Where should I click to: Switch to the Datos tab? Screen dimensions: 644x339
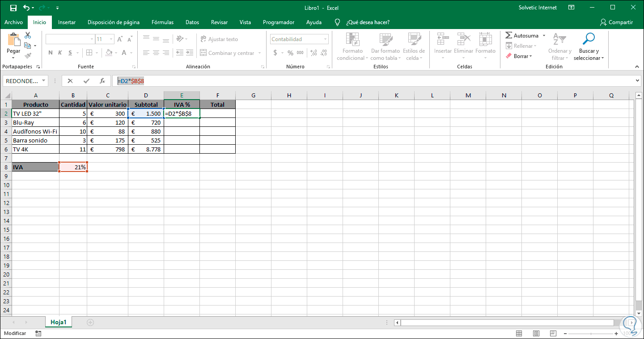[x=192, y=22]
